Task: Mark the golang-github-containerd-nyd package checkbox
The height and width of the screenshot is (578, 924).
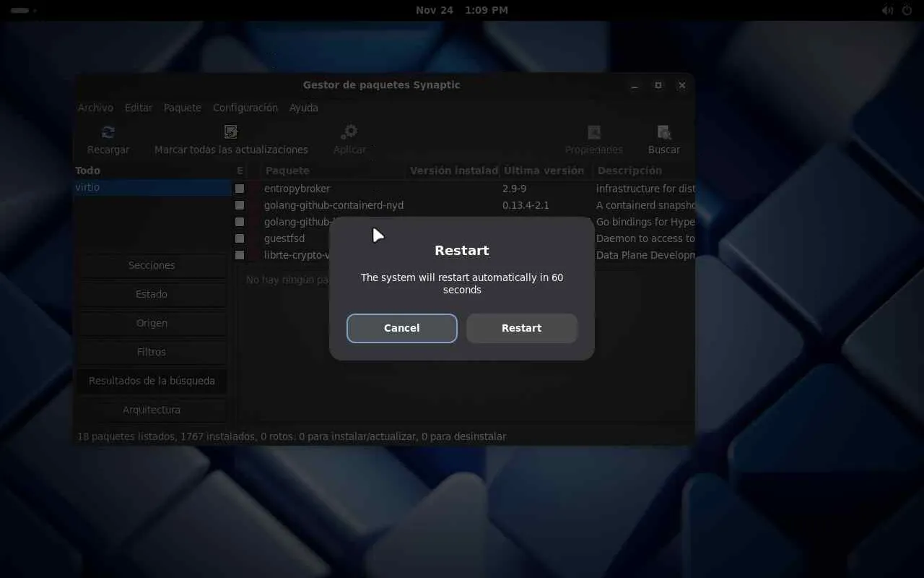Action: coord(240,205)
